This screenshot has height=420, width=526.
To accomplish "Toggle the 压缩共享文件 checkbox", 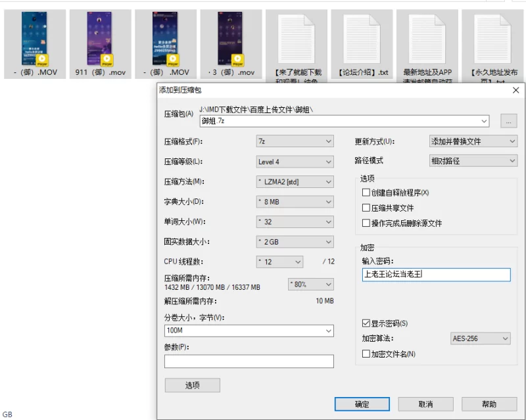I will (x=366, y=208).
